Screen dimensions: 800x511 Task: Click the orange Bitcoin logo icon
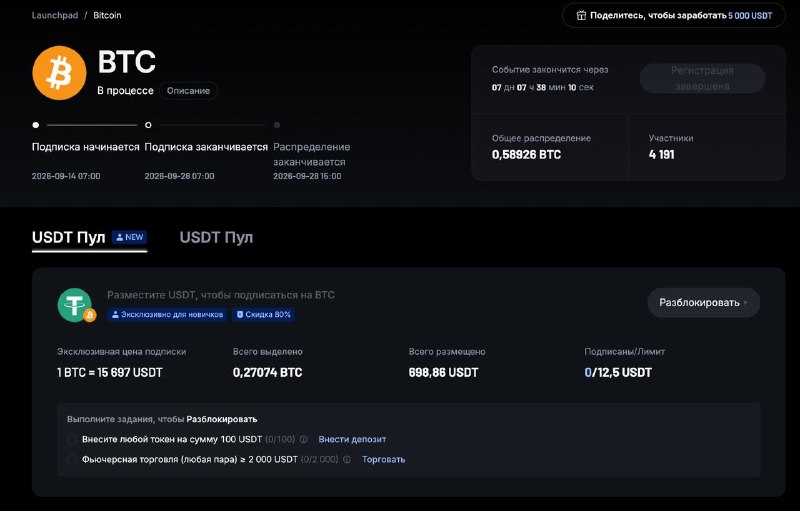point(59,73)
